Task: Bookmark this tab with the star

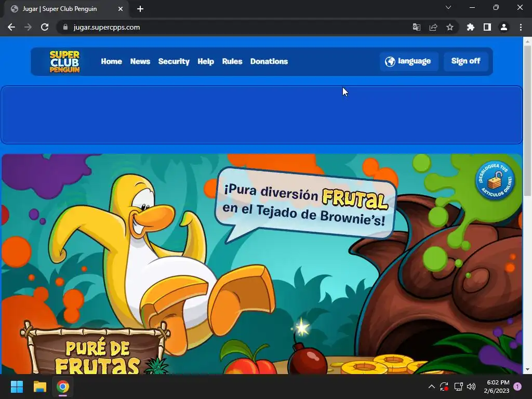Action: [x=450, y=27]
